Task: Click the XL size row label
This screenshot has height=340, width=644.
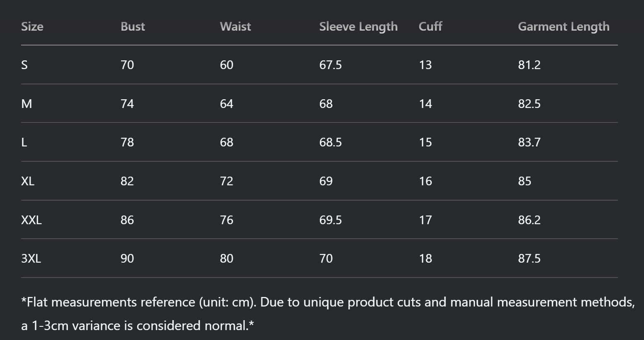Action: pos(28,181)
